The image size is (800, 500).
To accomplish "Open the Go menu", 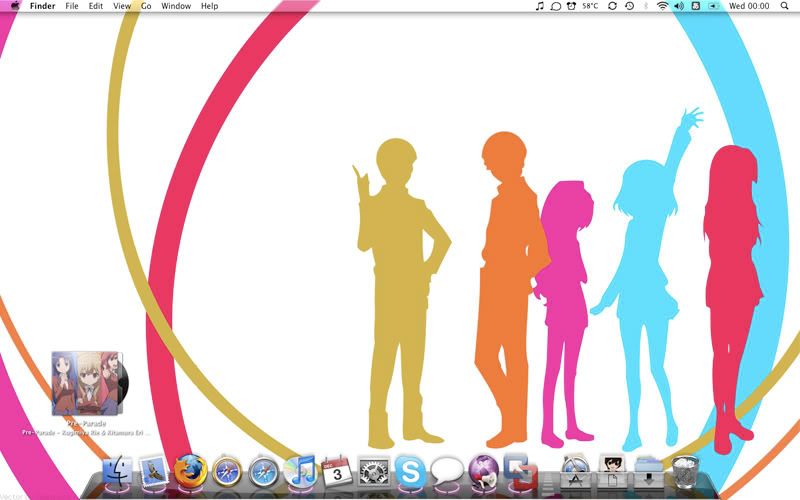I will 146,6.
